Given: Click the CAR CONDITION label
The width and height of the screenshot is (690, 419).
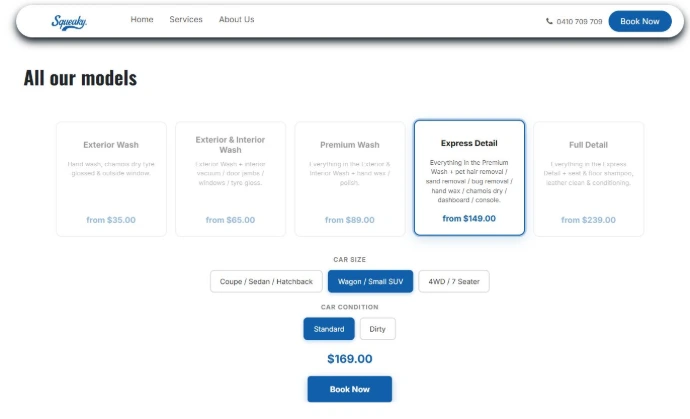Looking at the screenshot, I should (350, 307).
